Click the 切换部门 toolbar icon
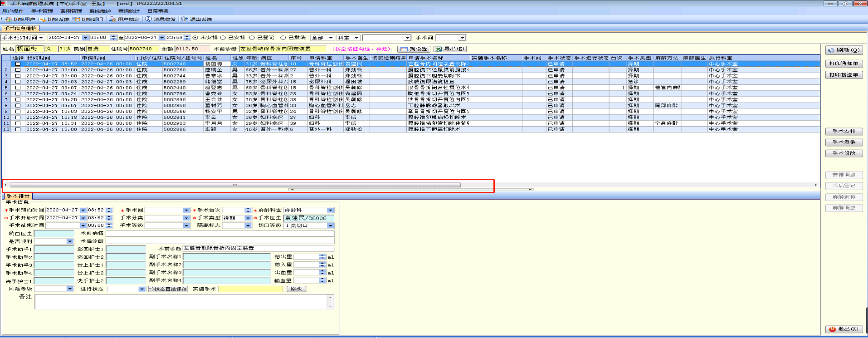Image resolution: width=868 pixels, height=338 pixels. pos(76,19)
